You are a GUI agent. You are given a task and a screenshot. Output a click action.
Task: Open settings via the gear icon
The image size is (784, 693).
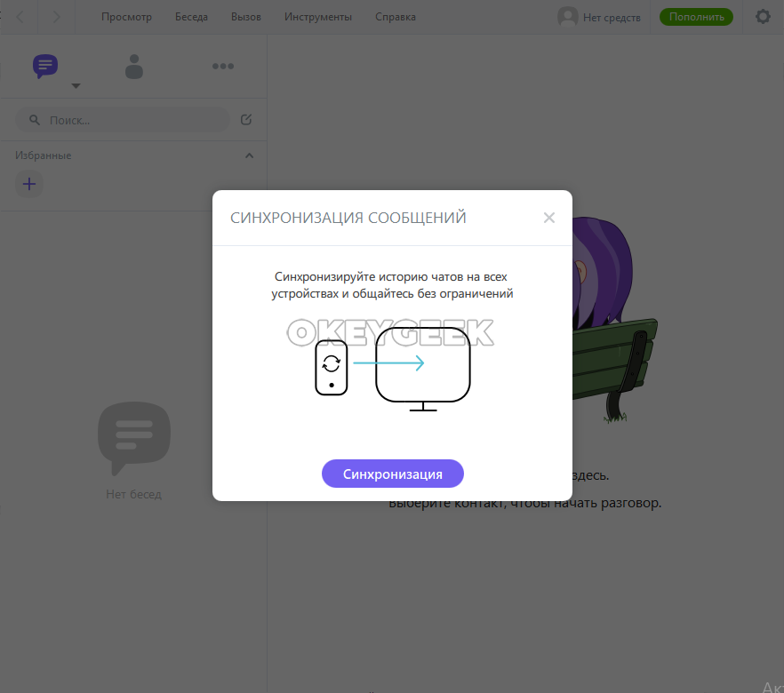[x=763, y=17]
